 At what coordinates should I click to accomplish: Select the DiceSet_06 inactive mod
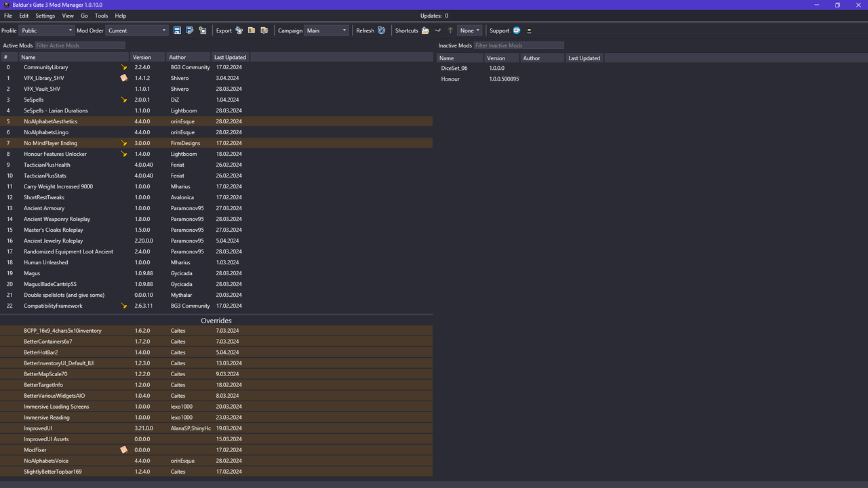(652, 68)
